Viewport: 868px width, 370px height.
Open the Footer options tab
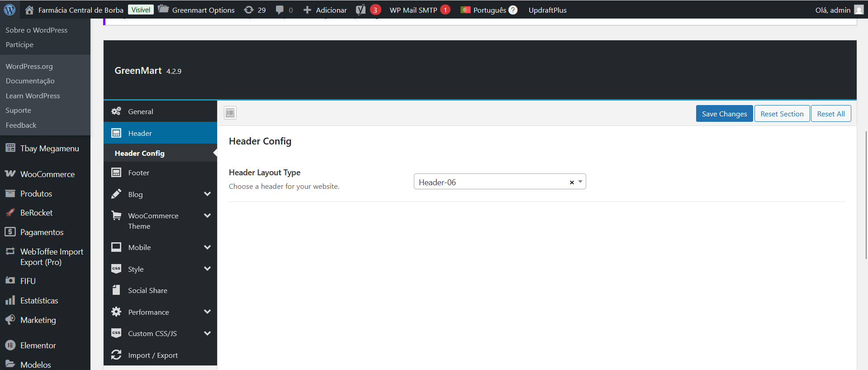(138, 173)
